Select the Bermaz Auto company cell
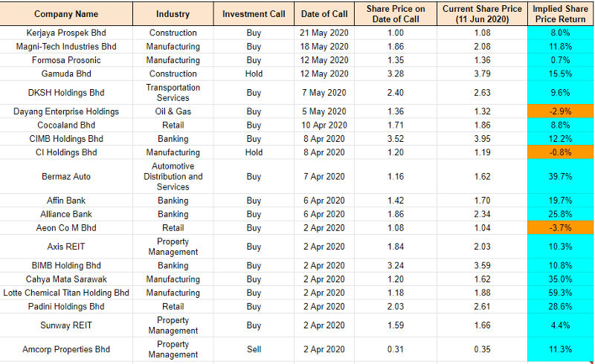595x364 pixels. (66, 177)
